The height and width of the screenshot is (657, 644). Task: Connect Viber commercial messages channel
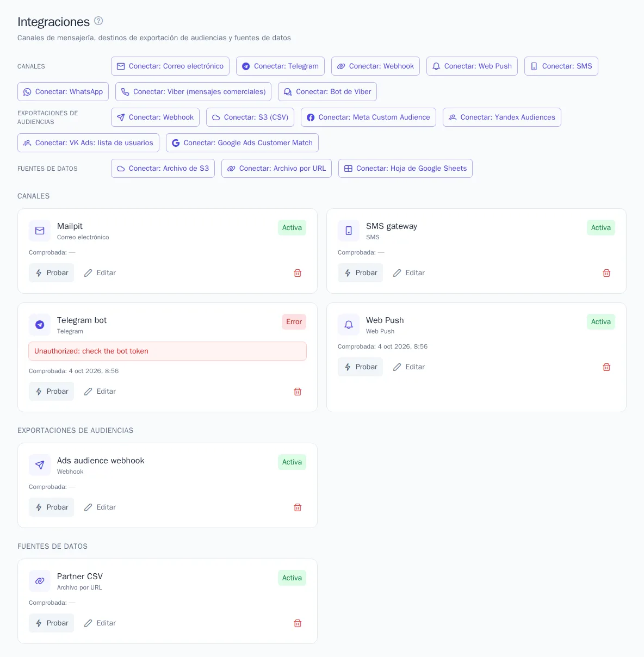point(194,91)
